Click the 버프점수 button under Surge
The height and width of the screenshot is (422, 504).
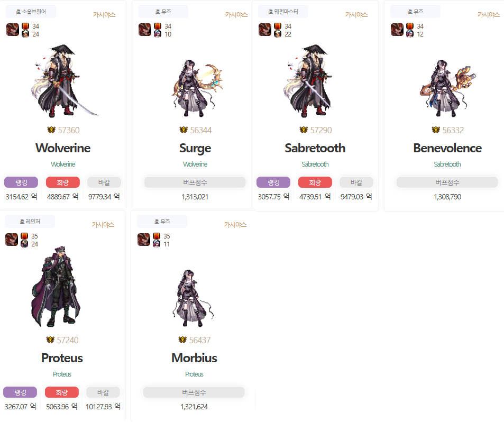pyautogui.click(x=195, y=182)
